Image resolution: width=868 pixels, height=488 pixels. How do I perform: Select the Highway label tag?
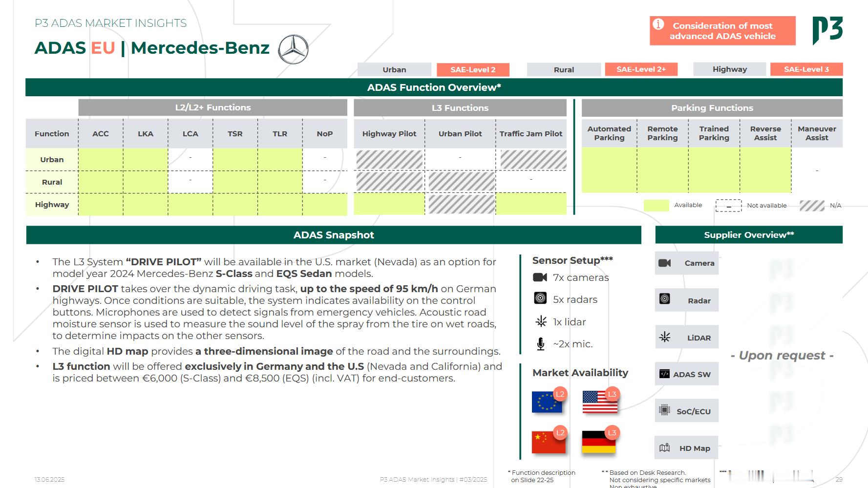point(729,69)
